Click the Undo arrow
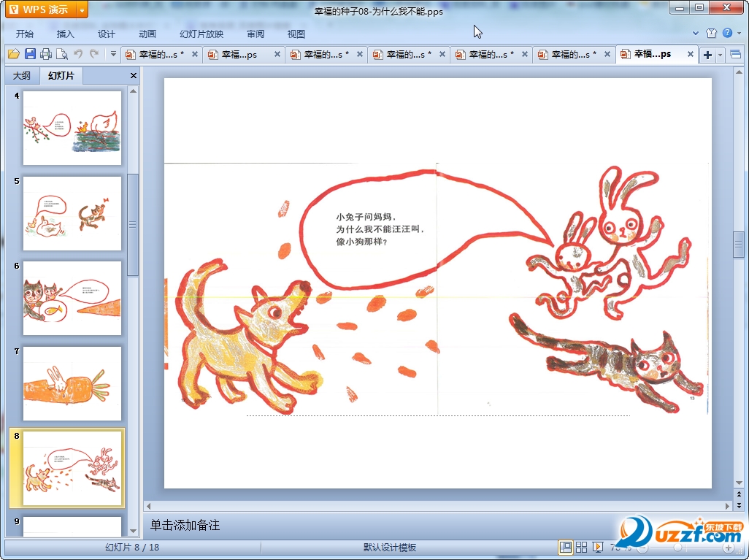Viewport: 749px width, 560px height. 78,54
